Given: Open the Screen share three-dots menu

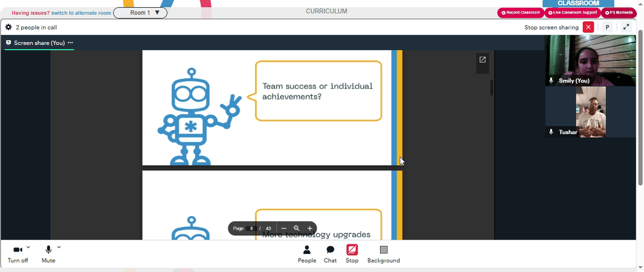Looking at the screenshot, I should [x=70, y=43].
